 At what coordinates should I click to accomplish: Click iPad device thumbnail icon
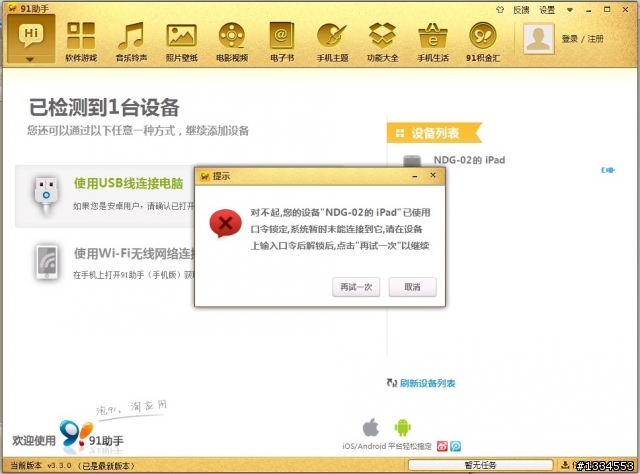coord(412,160)
